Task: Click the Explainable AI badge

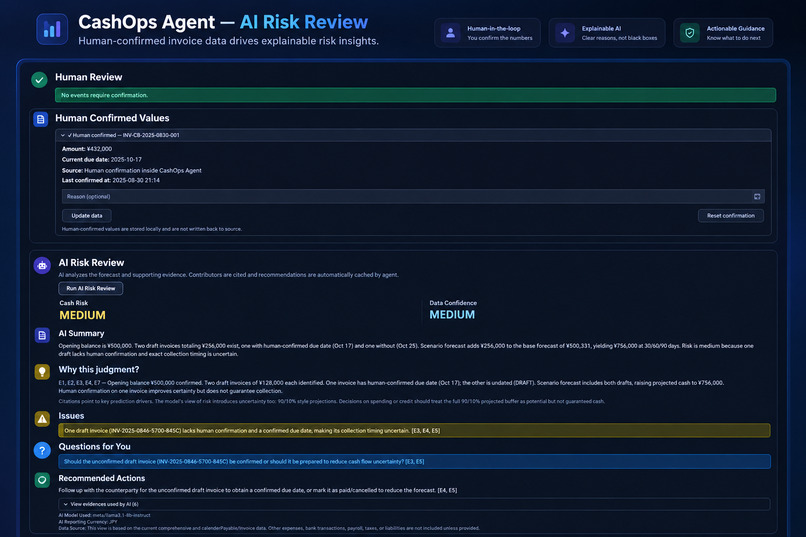Action: point(607,33)
